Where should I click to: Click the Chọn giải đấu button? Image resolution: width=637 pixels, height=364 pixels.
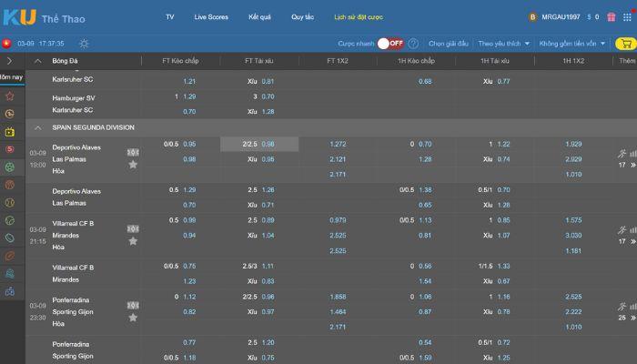coord(447,43)
